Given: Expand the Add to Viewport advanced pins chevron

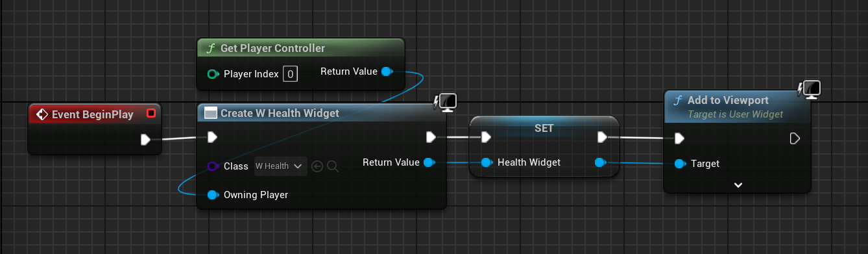Looking at the screenshot, I should pos(738,185).
